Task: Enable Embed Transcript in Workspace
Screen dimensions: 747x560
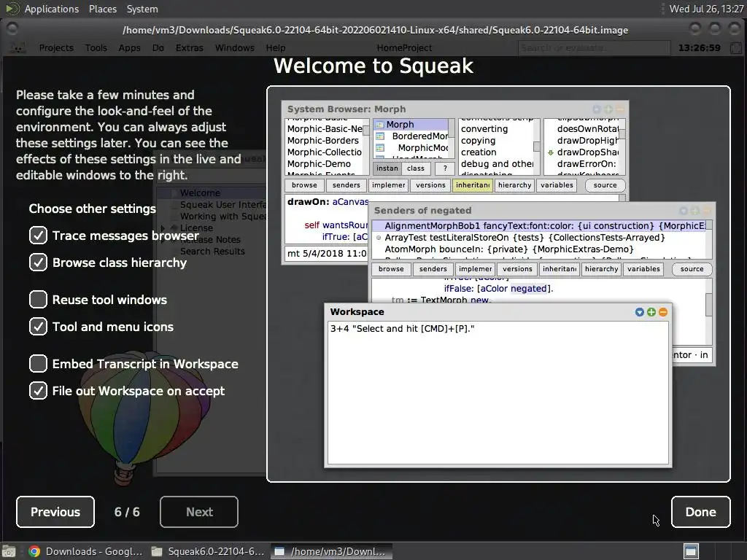Action: [x=38, y=364]
